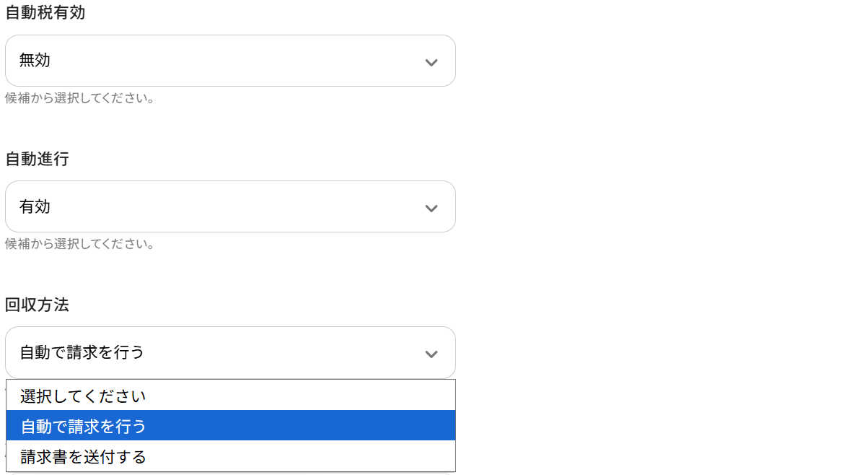Click the 自動進行 field label
This screenshot has height=475, width=868.
point(37,159)
